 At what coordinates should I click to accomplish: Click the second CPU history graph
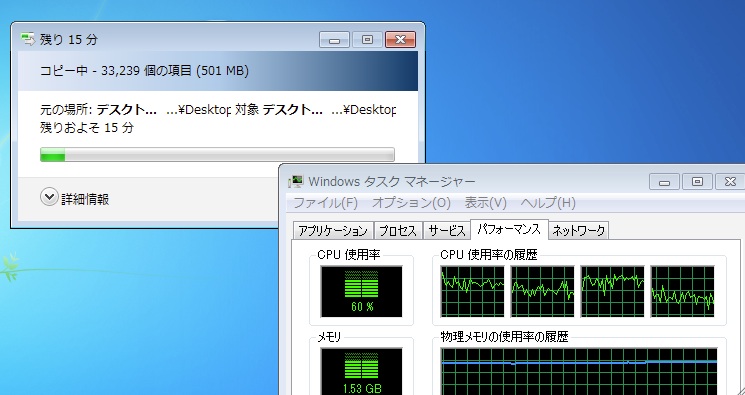(542, 291)
